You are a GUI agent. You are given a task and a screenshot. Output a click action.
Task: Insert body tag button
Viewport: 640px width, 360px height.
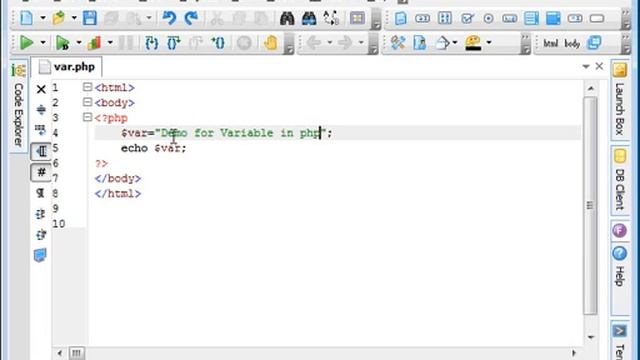pos(572,43)
